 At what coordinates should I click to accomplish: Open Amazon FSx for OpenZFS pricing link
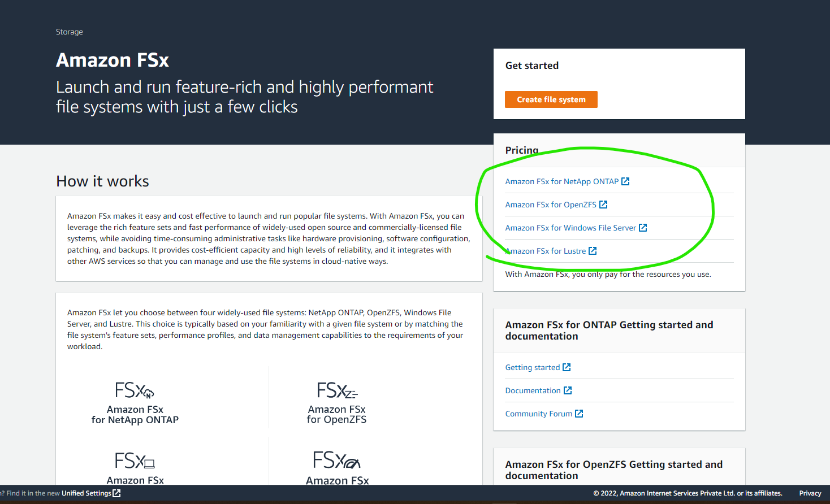click(551, 205)
